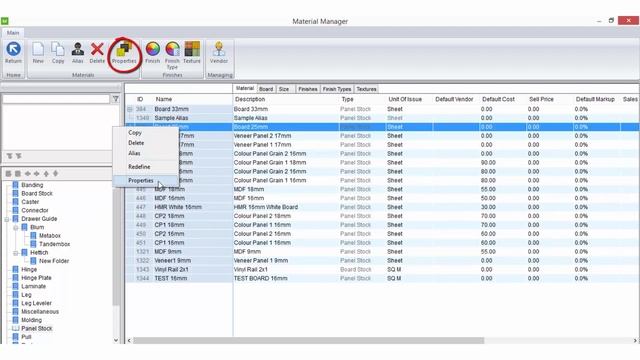The image size is (640, 360).
Task: Click the filter funnel beside search box
Action: (116, 99)
